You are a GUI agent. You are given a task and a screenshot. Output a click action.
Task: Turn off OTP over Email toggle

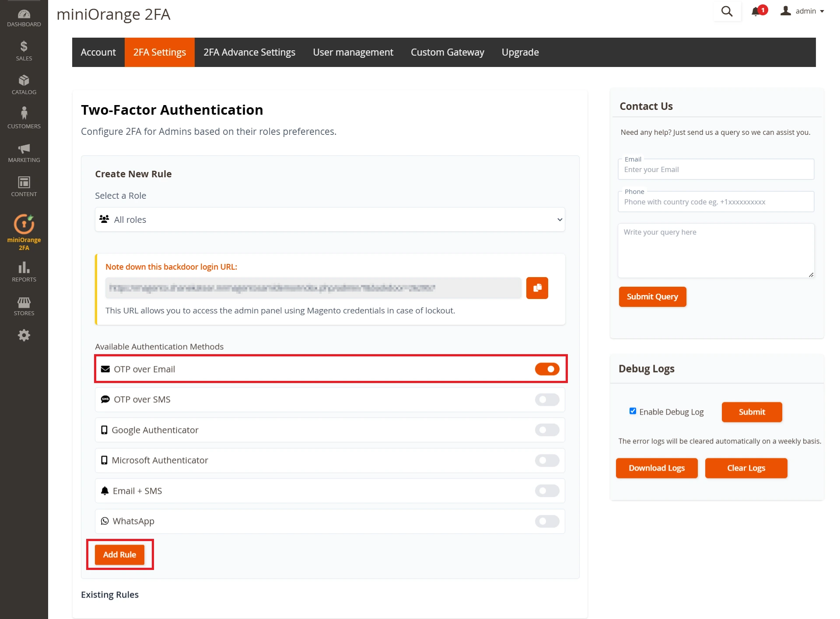tap(547, 369)
